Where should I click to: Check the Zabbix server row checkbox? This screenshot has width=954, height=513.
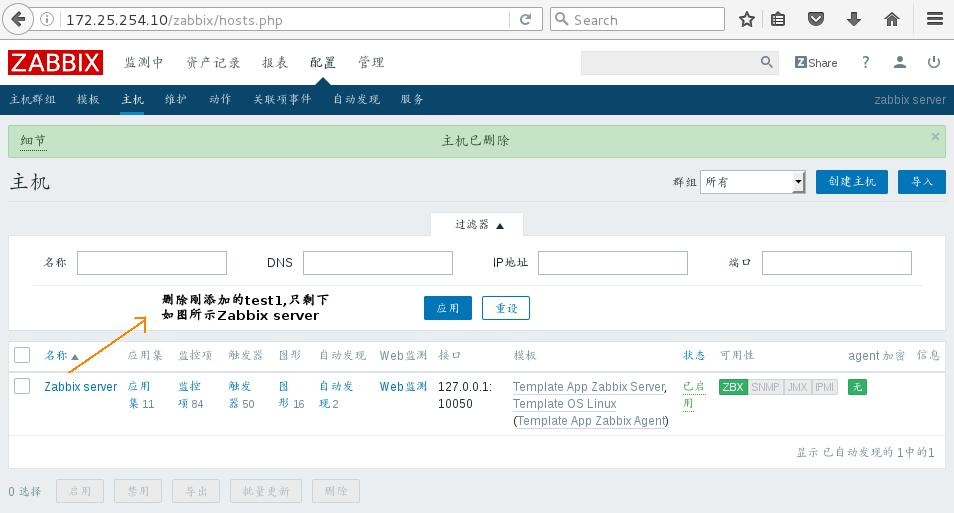[22, 386]
